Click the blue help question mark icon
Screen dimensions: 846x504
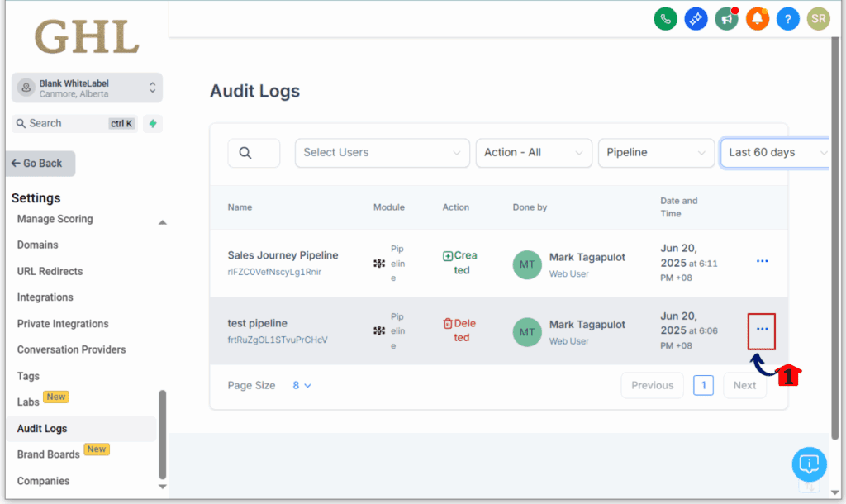787,18
